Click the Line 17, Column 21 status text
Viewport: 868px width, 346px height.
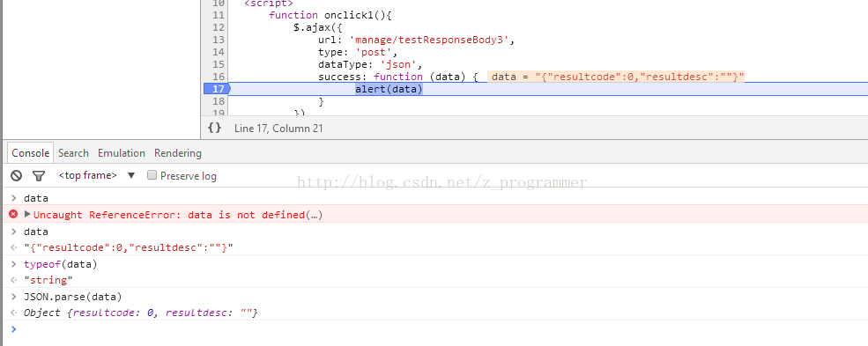tap(278, 129)
